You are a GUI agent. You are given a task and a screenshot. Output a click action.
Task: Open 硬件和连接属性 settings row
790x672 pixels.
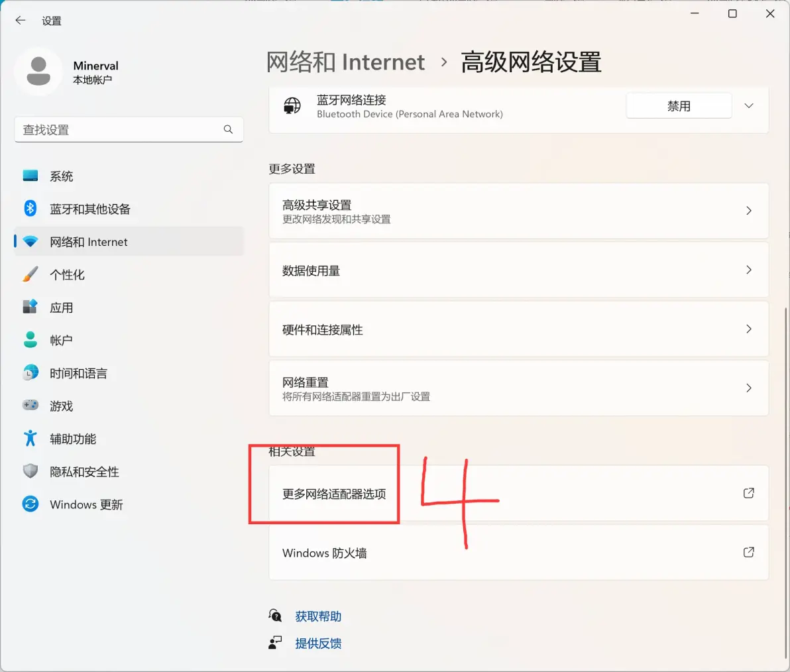pyautogui.click(x=518, y=329)
